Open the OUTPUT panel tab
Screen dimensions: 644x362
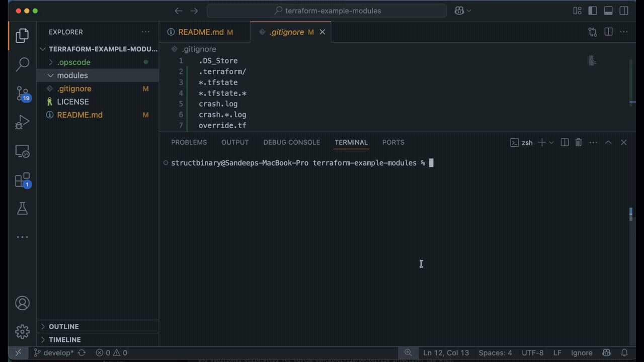coord(235,142)
